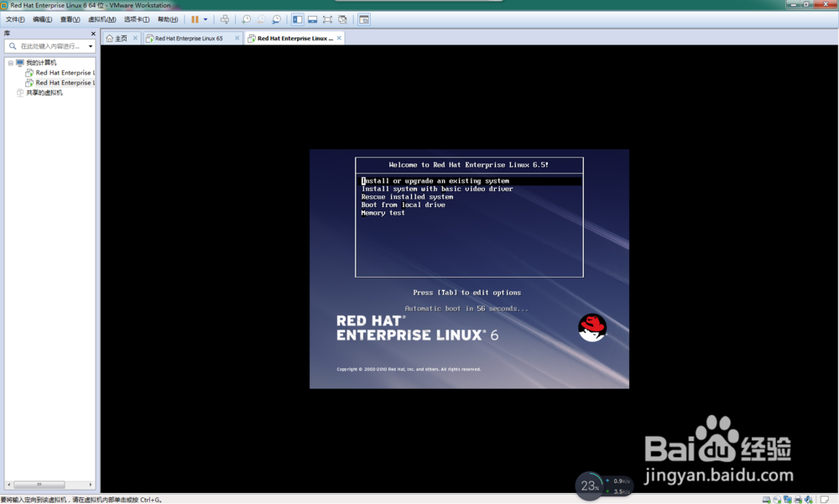This screenshot has height=504, width=839.
Task: Click the library scrollbar right arrow
Action: 91,485
